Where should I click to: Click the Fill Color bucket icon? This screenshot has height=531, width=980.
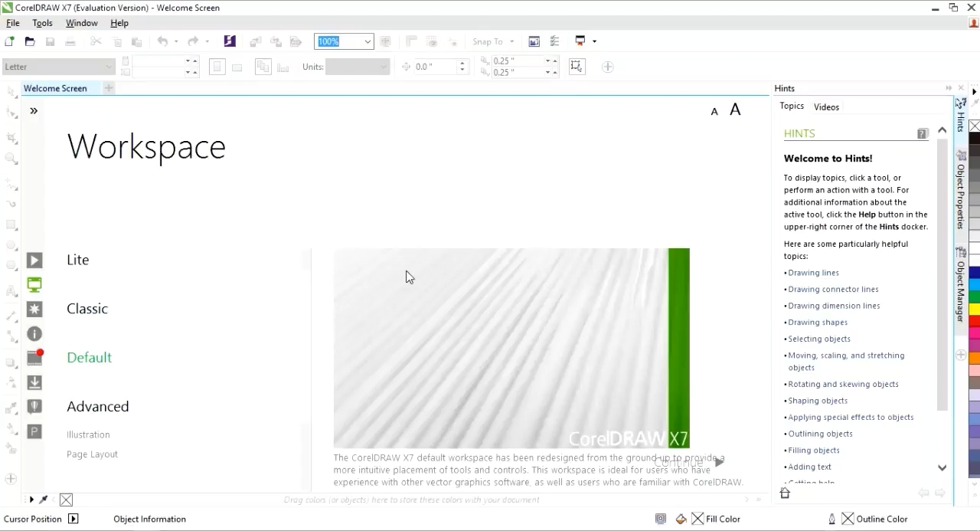point(681,519)
